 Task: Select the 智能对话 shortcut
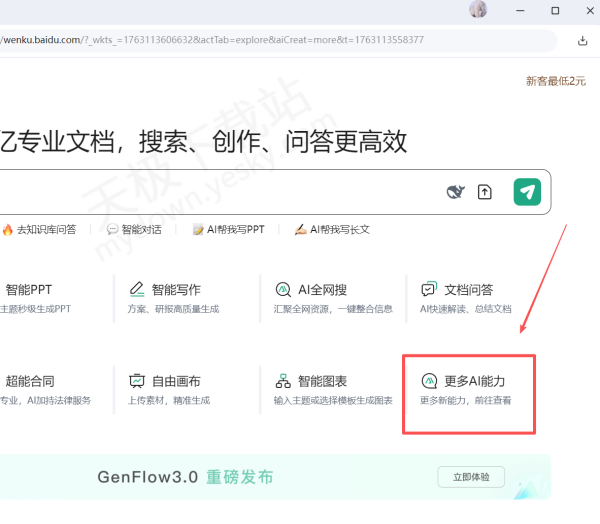pyautogui.click(x=134, y=229)
